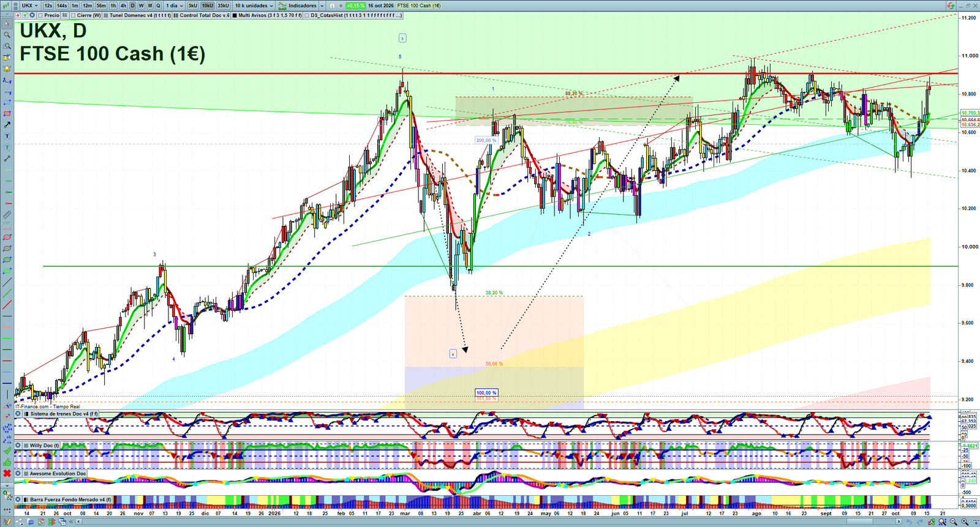This screenshot has height=527, width=980.
Task: Select the W weekly timeframe
Action: pyautogui.click(x=141, y=6)
